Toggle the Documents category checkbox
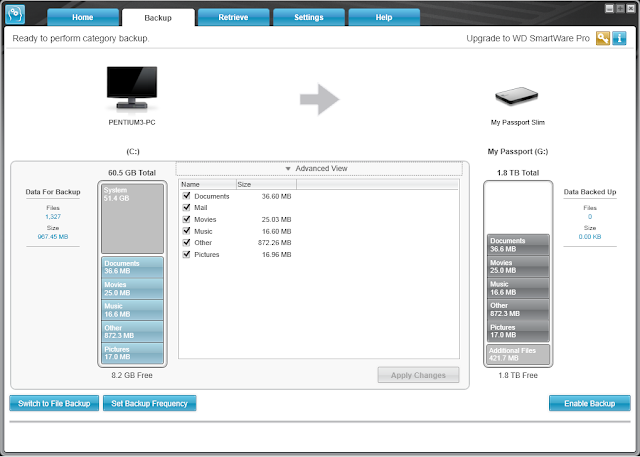Image resolution: width=640 pixels, height=457 pixels. [x=187, y=196]
